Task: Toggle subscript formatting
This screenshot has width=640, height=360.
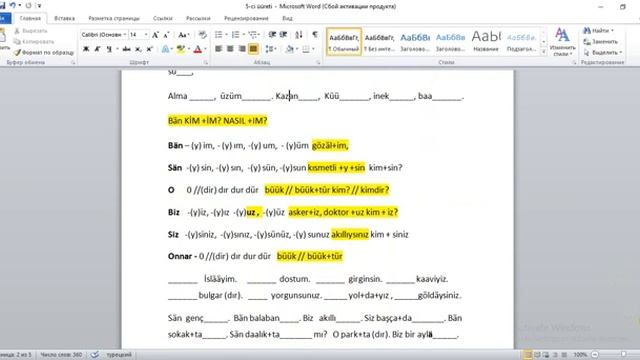Action: 138,49
